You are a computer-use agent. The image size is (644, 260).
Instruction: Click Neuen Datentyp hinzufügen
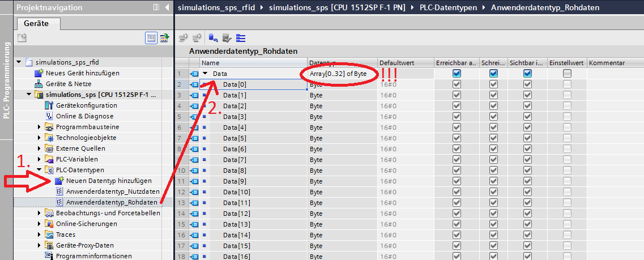point(108,181)
